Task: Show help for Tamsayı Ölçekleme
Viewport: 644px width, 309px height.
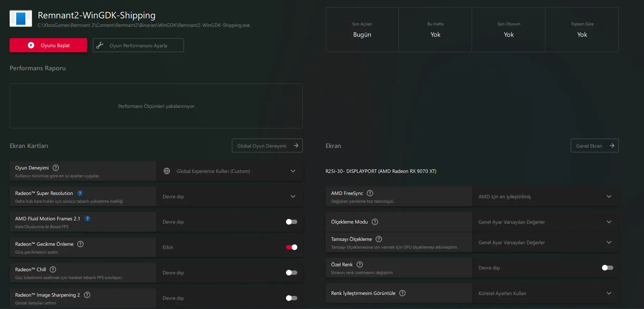Action: pos(379,239)
